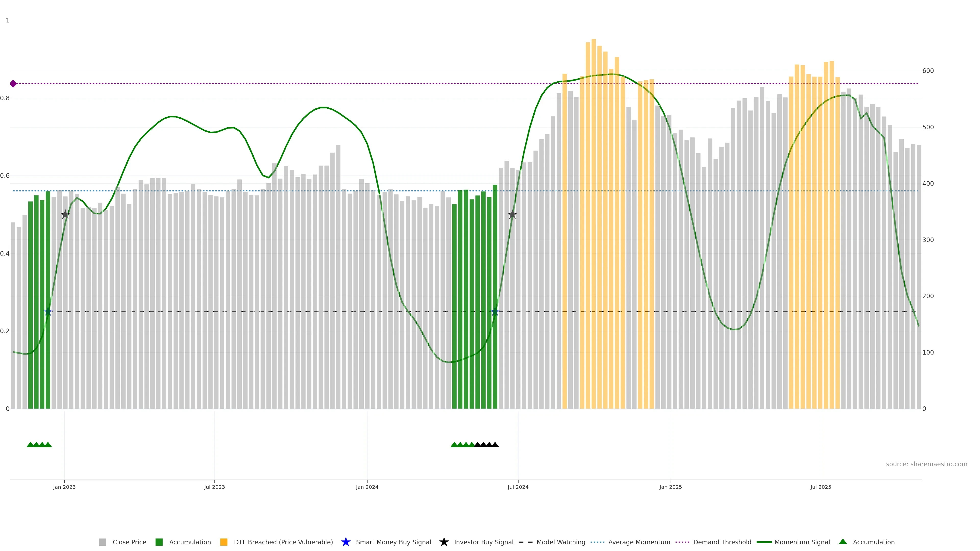This screenshot has height=551, width=980.
Task: Toggle Momentum Signal line in legend
Action: 802,542
